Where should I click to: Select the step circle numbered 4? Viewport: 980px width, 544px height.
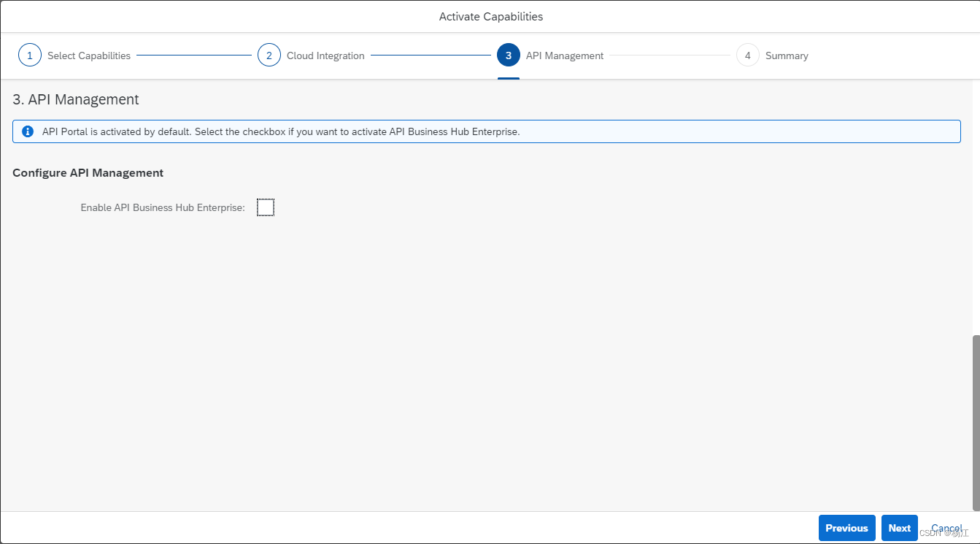747,55
